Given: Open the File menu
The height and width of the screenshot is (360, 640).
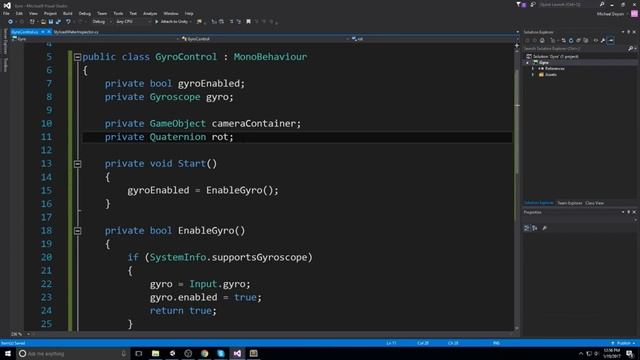Looking at the screenshot, I should click(6, 13).
